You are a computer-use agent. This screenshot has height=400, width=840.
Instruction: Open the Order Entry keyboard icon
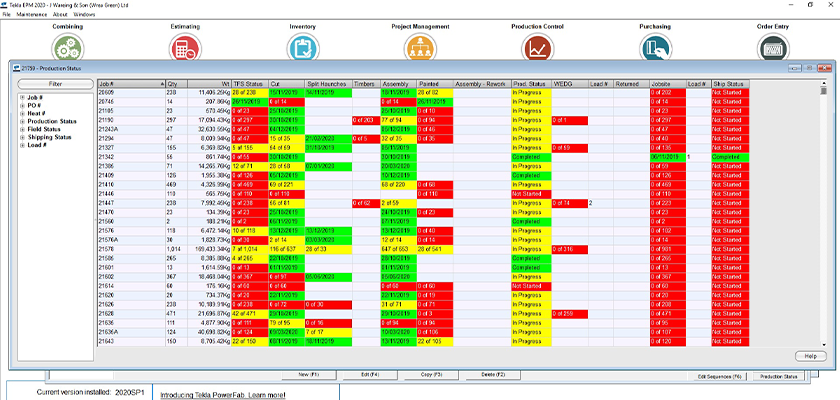pos(773,47)
